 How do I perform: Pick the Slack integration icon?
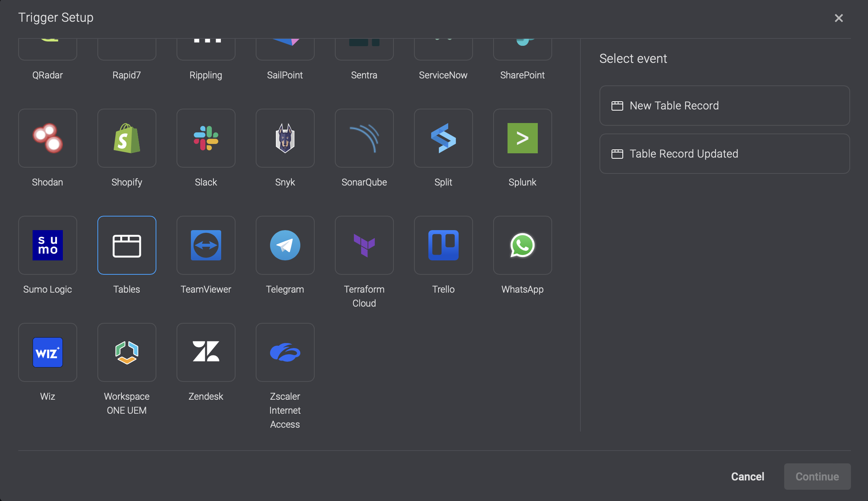click(x=206, y=138)
